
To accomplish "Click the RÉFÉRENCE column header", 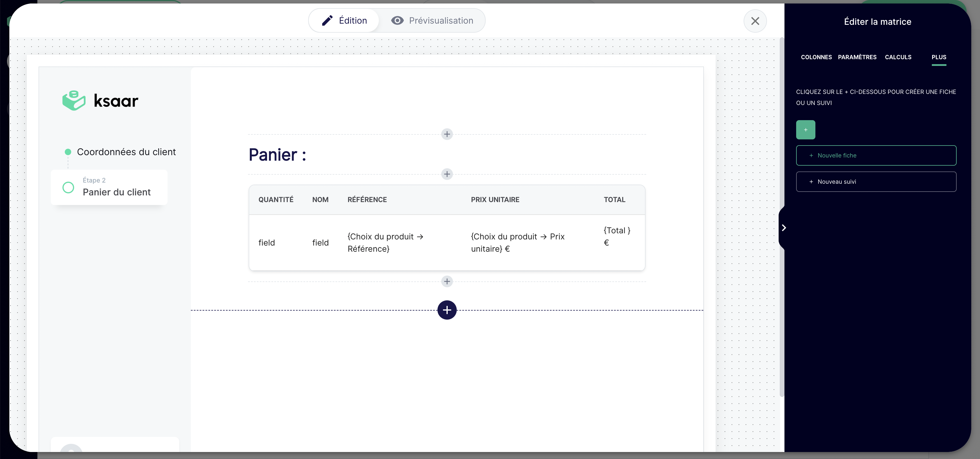I will click(367, 200).
